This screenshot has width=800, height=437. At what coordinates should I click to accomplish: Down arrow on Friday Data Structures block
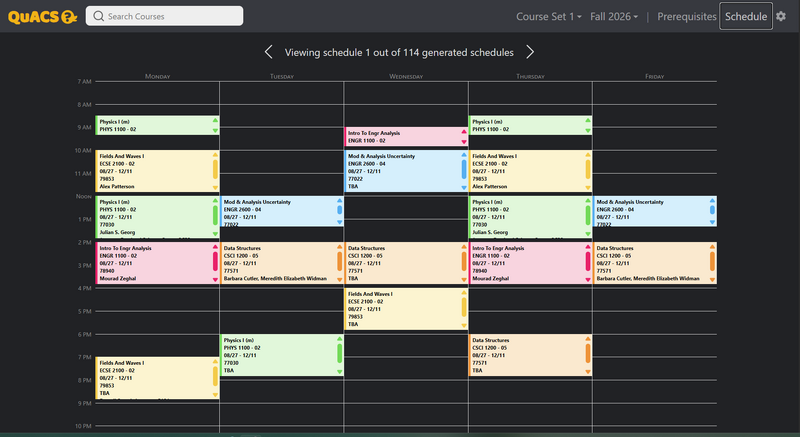click(712, 279)
